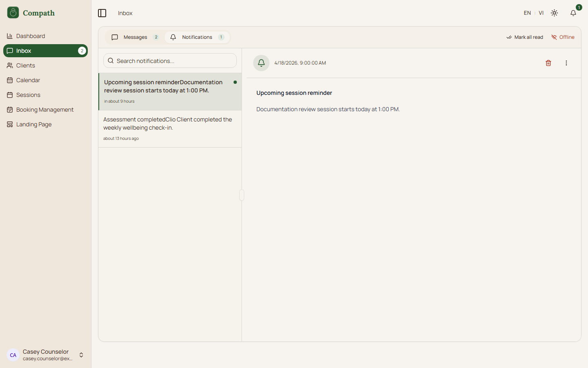Delete notification with red trash icon
The height and width of the screenshot is (368, 588).
(548, 63)
